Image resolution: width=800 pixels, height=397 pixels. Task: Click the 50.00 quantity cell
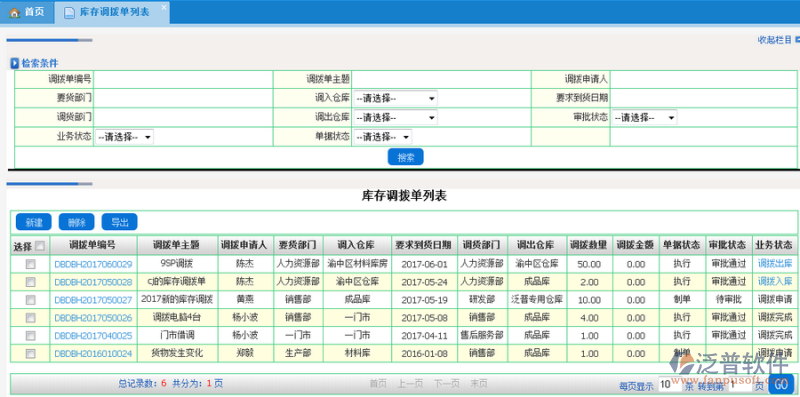coord(589,264)
